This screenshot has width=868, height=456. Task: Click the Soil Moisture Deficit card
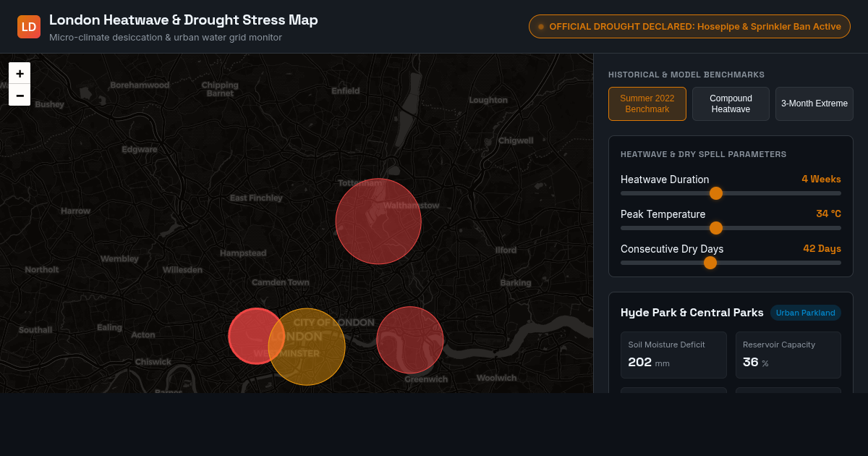[673, 355]
